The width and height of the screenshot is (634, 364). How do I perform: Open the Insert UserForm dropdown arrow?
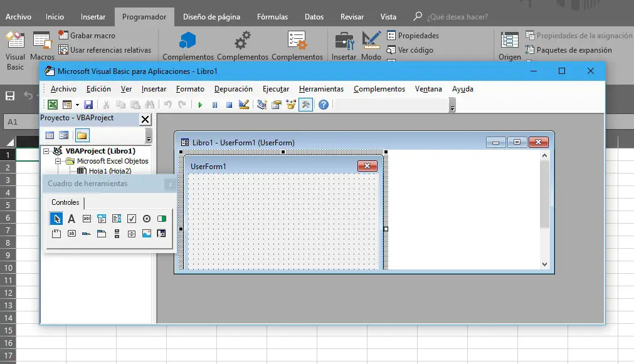(77, 105)
